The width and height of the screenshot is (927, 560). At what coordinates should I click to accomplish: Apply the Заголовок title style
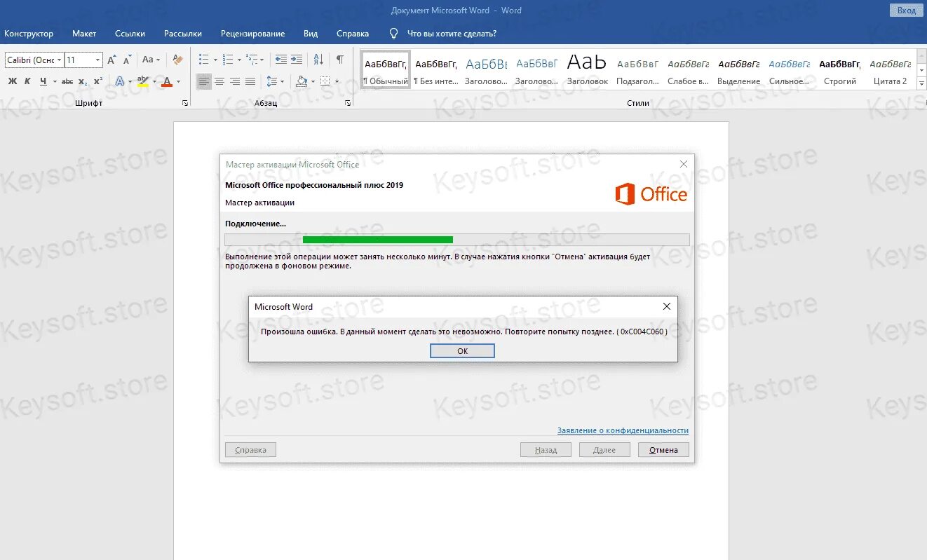(587, 69)
